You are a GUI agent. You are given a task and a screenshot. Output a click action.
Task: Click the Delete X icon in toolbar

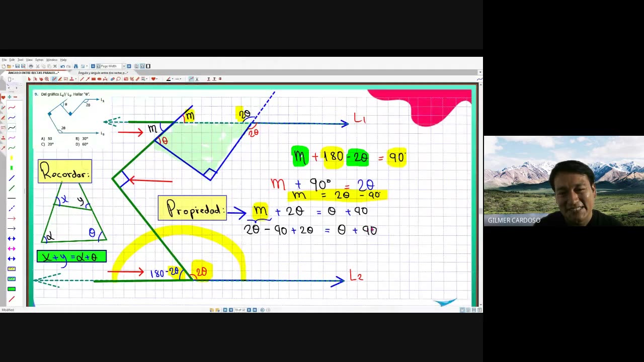click(x=55, y=66)
